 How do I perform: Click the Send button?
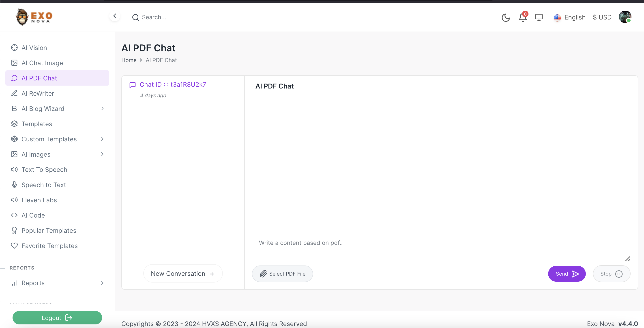567,274
